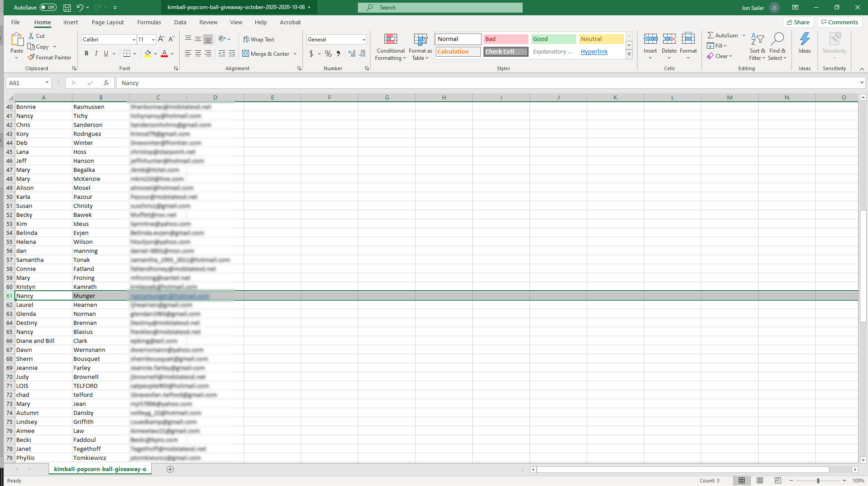Viewport: 868px width, 486px height.
Task: Click the percent style icon
Action: (328, 54)
